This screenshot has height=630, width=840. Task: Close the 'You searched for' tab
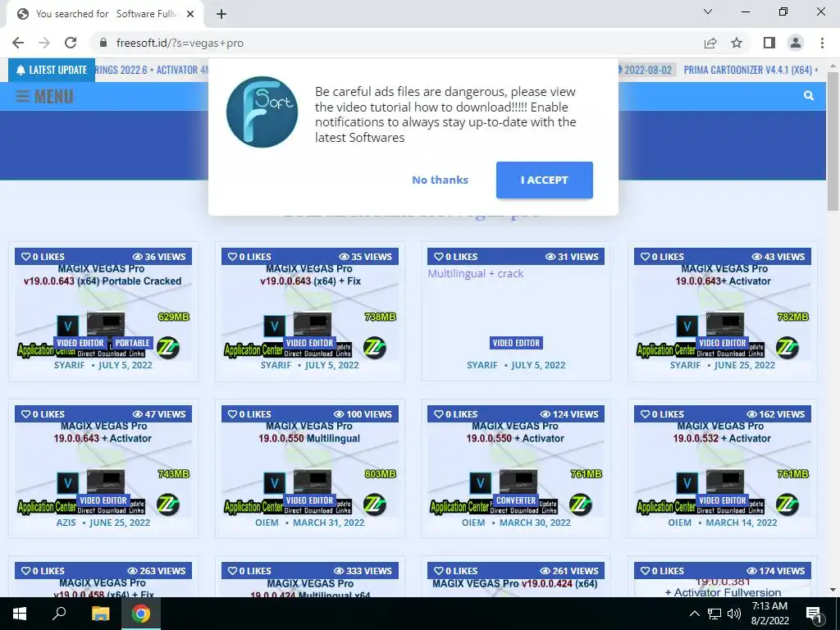(x=190, y=14)
